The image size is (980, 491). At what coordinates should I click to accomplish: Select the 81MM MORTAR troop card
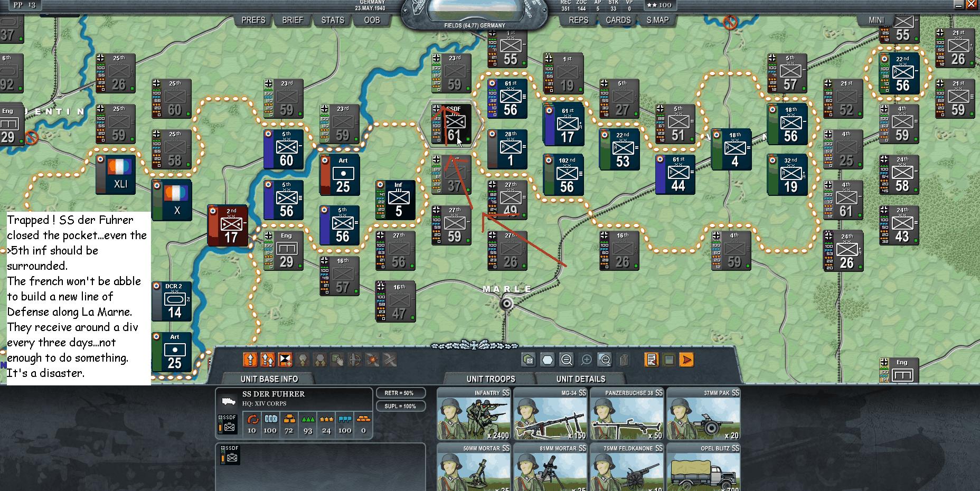click(x=551, y=467)
